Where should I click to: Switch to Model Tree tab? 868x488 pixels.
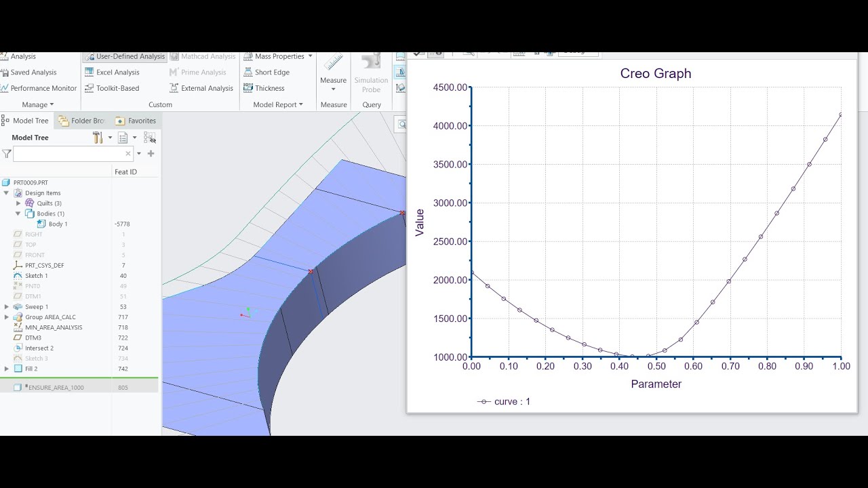coord(25,121)
